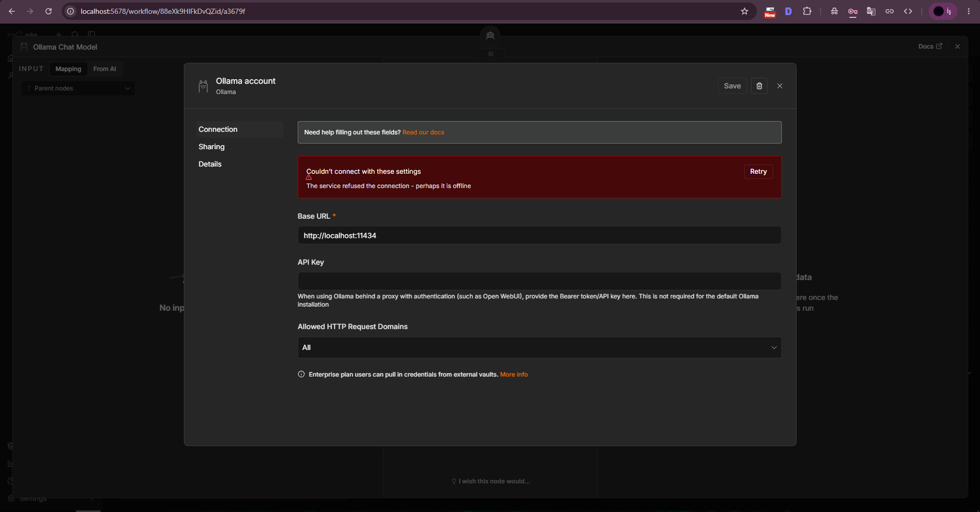Screen dimensions: 980x512
Task: Close the Ollama account credential dialog
Action: click(780, 86)
